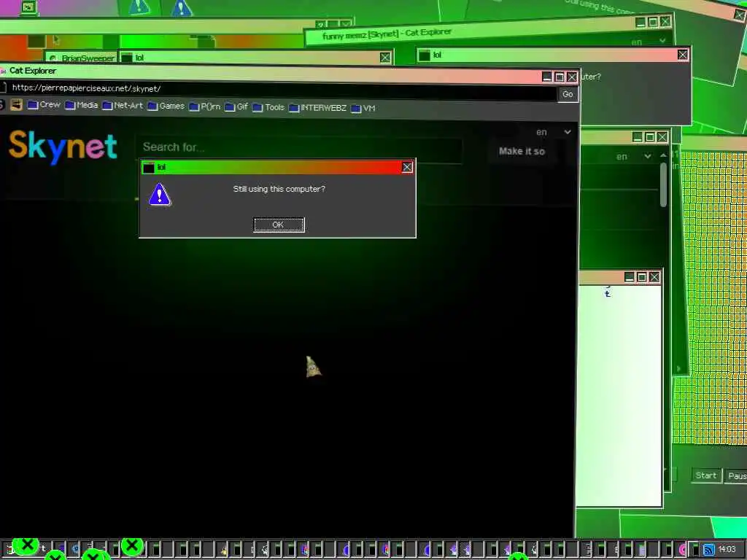Viewport: 747px width, 560px height.
Task: Open the Games bookmark folder
Action: pyautogui.click(x=166, y=106)
